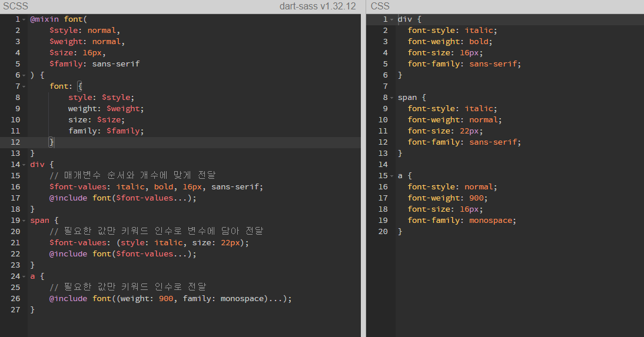644x337 pixels.
Task: Click 'font-style: normal;' on CSS line 16
Action: 452,187
